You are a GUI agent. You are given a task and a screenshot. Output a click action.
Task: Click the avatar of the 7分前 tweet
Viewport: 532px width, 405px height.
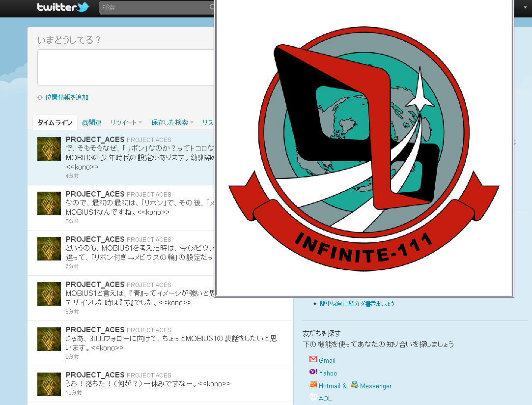click(49, 249)
